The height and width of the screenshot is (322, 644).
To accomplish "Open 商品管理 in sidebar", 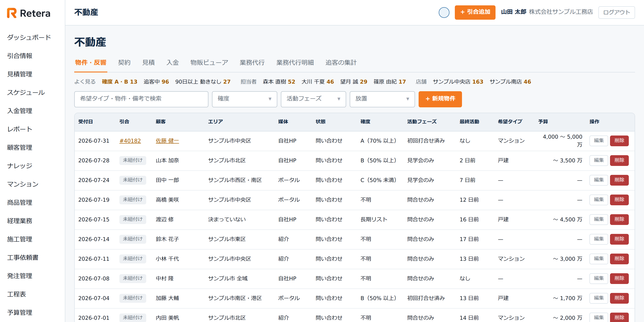I will tap(19, 203).
